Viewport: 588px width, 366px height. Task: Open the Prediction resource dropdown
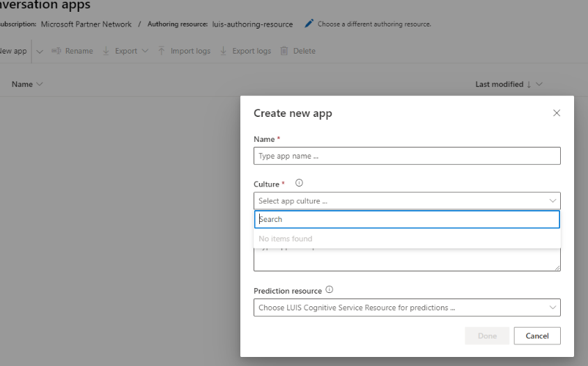[x=407, y=308]
